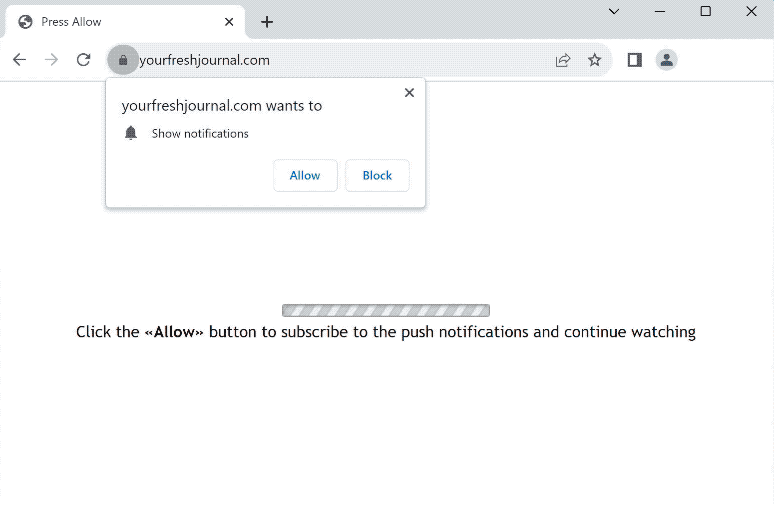Click the back navigation arrow

19,60
